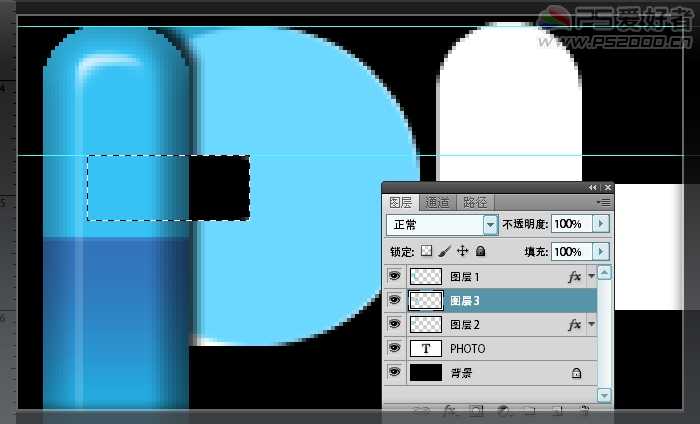Open the Layers panel flyout menu
This screenshot has width=700, height=424.
pos(604,203)
